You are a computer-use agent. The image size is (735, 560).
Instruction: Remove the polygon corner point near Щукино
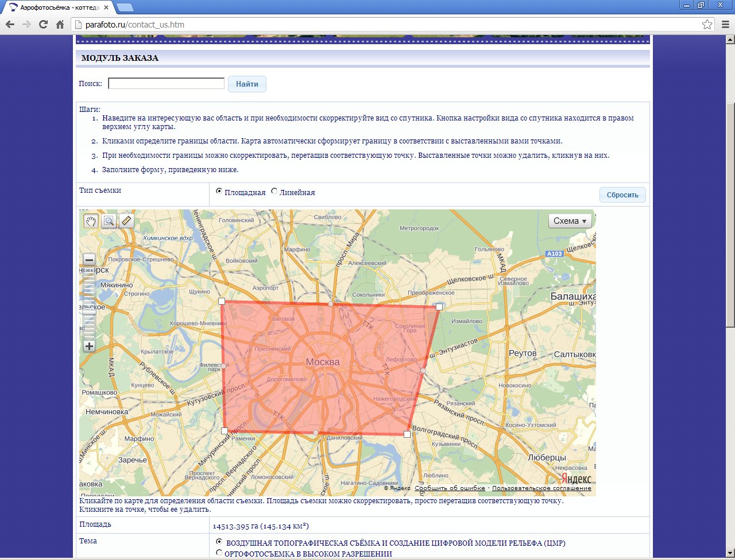pos(222,301)
